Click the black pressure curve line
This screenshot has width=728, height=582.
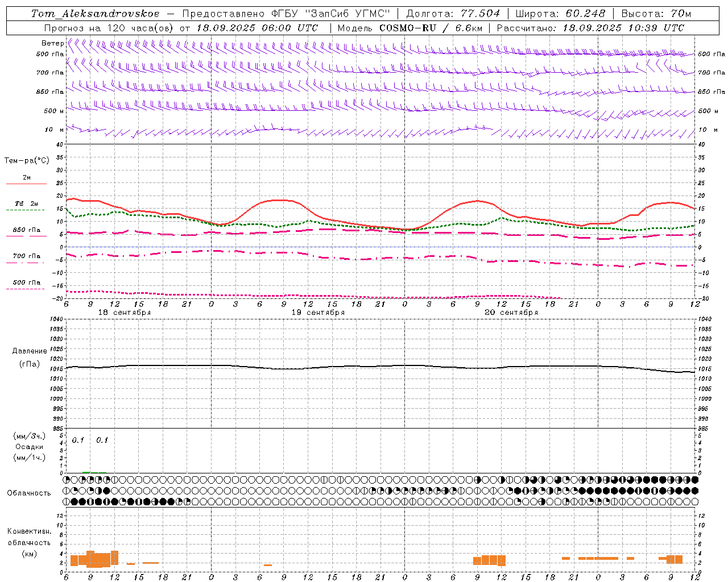pyautogui.click(x=380, y=367)
